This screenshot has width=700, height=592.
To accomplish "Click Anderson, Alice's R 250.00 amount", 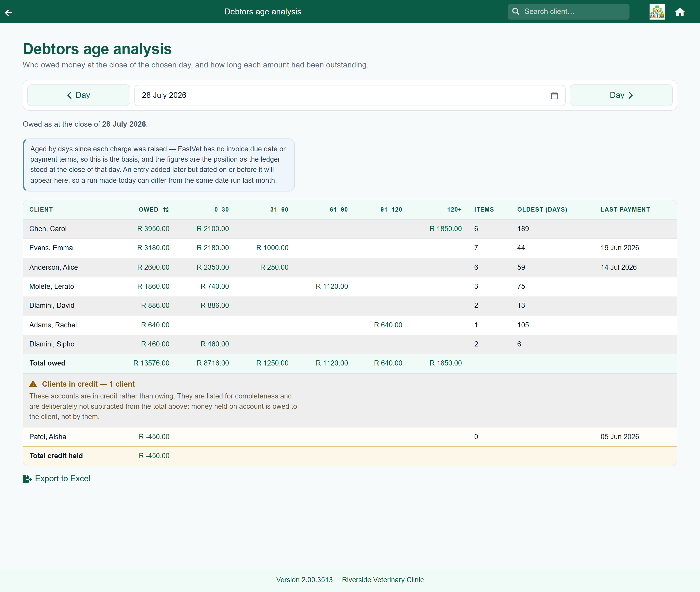I will pyautogui.click(x=274, y=267).
